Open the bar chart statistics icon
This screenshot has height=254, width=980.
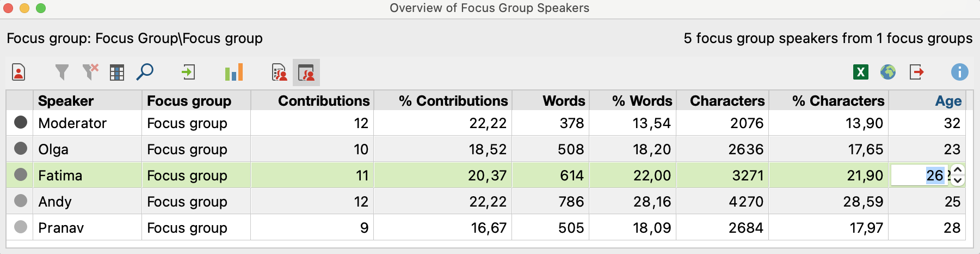[234, 72]
